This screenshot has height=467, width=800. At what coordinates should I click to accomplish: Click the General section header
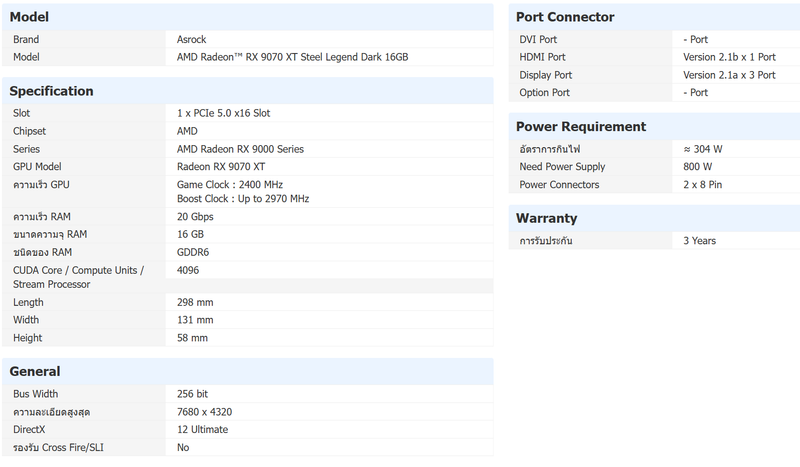pyautogui.click(x=35, y=371)
